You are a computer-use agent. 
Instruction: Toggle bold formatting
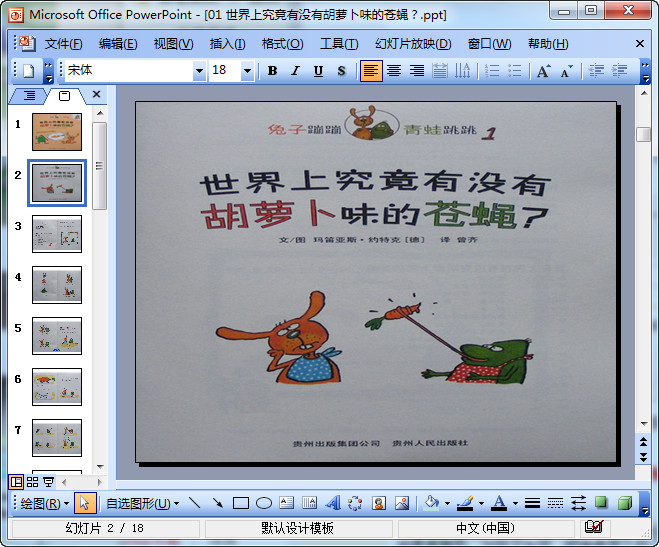click(x=272, y=71)
